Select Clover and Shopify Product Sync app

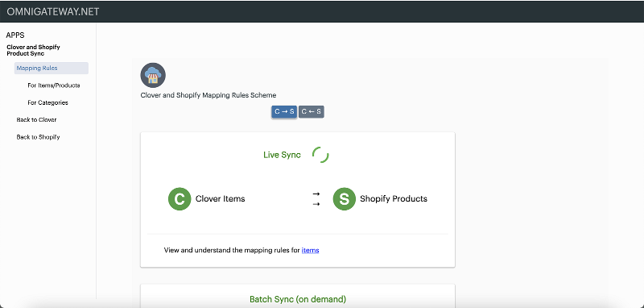click(33, 50)
